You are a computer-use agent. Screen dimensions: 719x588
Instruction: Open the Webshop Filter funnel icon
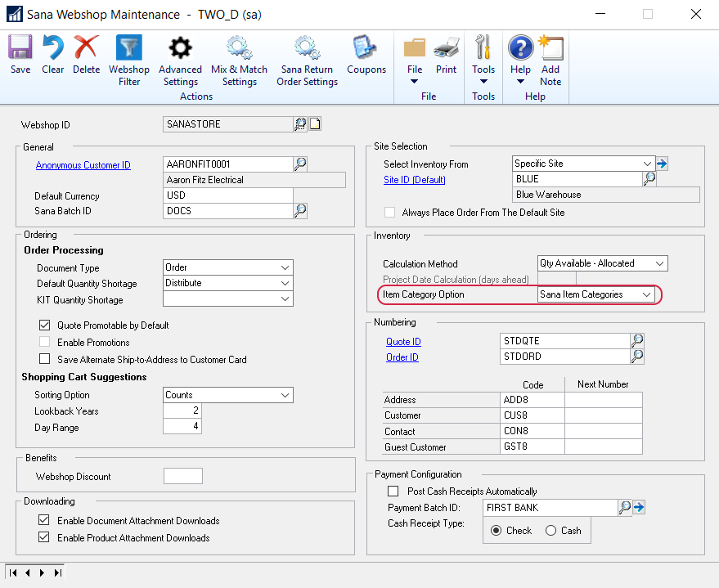point(129,47)
